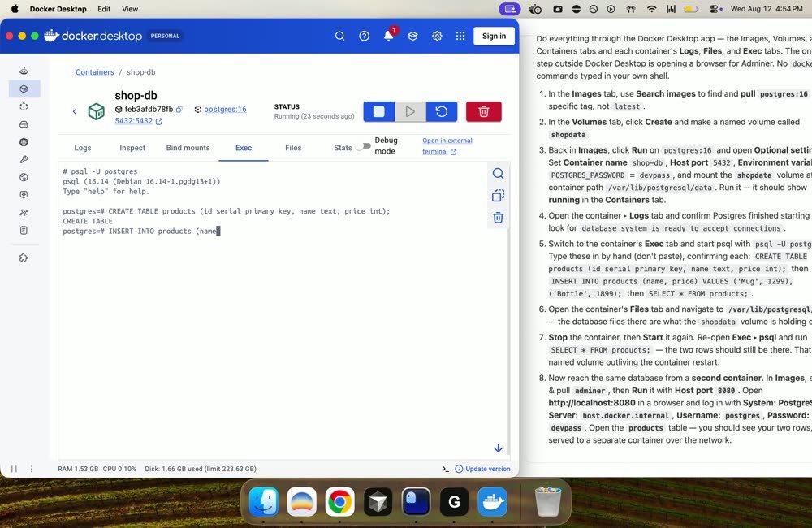Delete the shop-db container with red trash
Screen dimensions: 812x528
[x=484, y=111]
